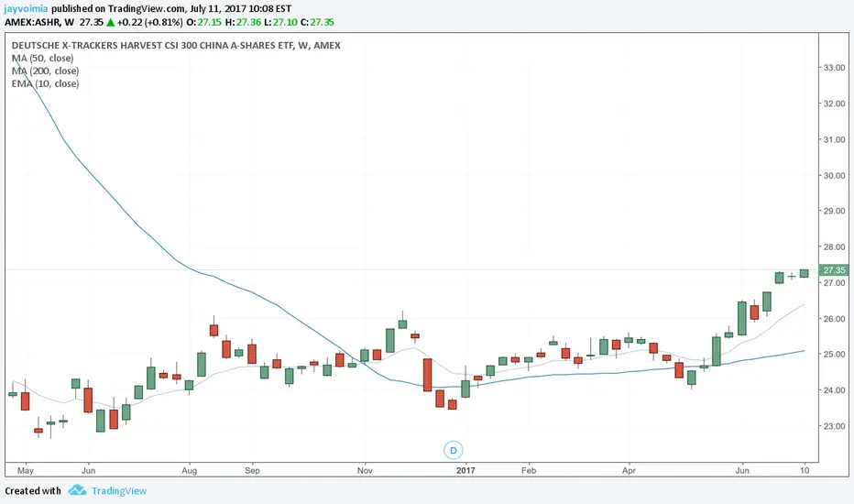
Task: Click the jayvoimia author link
Action: 27,9
